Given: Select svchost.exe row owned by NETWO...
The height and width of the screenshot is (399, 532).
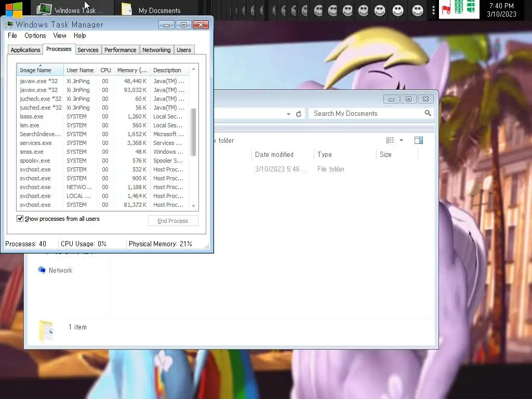Looking at the screenshot, I should [x=103, y=187].
